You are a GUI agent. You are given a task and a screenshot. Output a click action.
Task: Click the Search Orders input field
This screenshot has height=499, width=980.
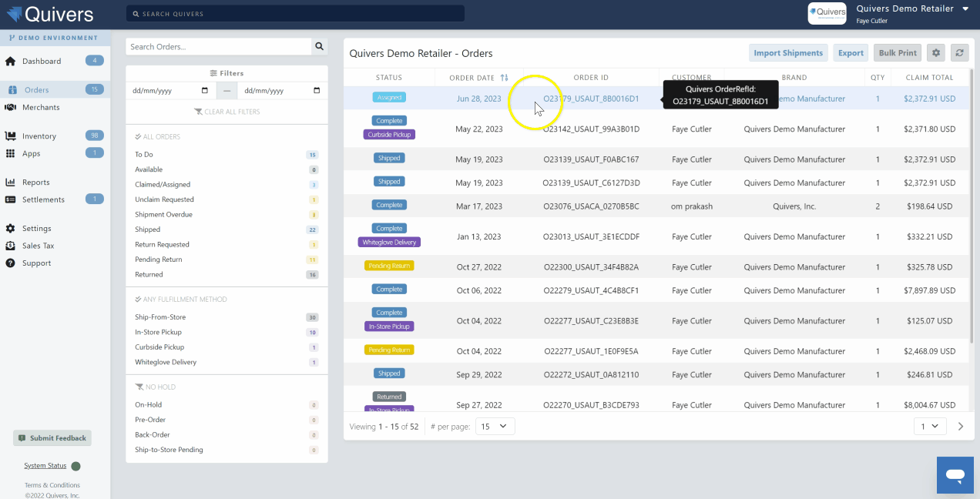219,47
